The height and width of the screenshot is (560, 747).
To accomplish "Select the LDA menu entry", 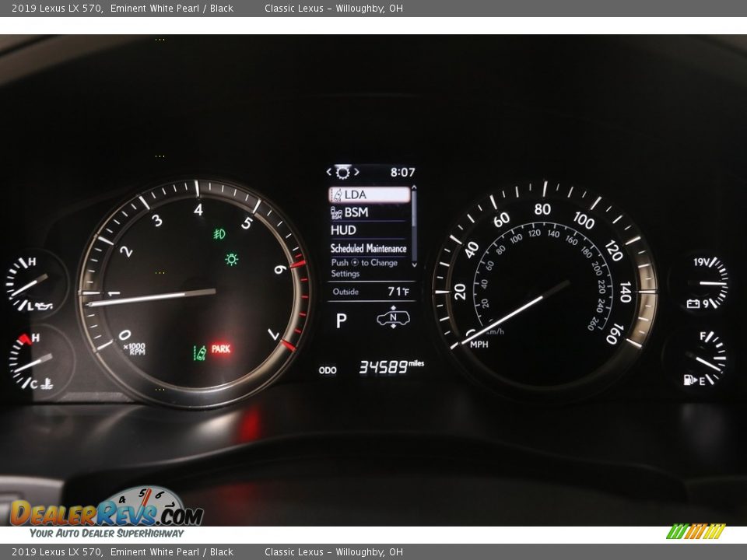I will pos(369,194).
